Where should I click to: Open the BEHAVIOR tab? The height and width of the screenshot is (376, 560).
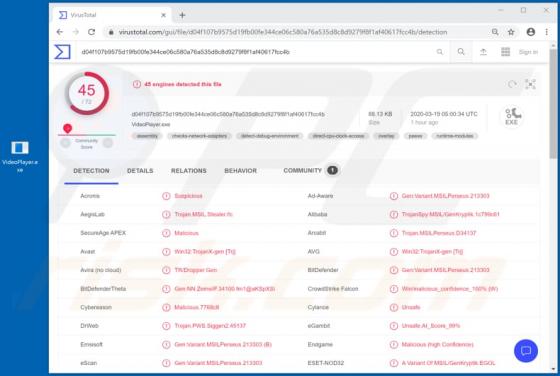click(x=240, y=171)
